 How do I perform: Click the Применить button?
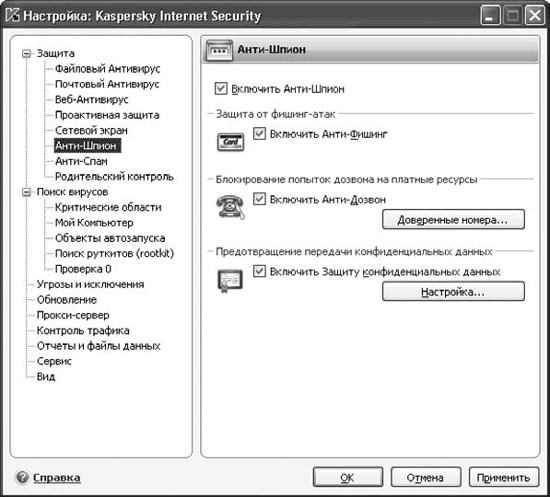504,477
